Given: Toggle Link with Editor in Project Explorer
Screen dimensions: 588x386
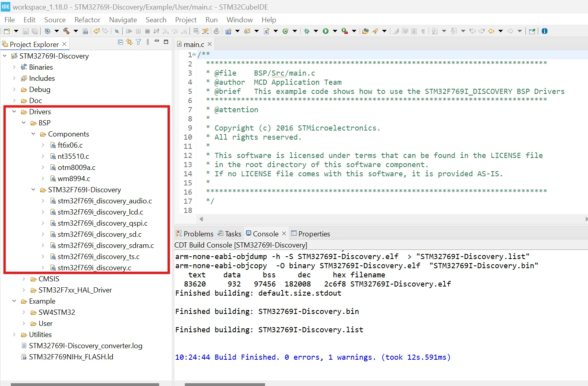Looking at the screenshot, I should 129,42.
